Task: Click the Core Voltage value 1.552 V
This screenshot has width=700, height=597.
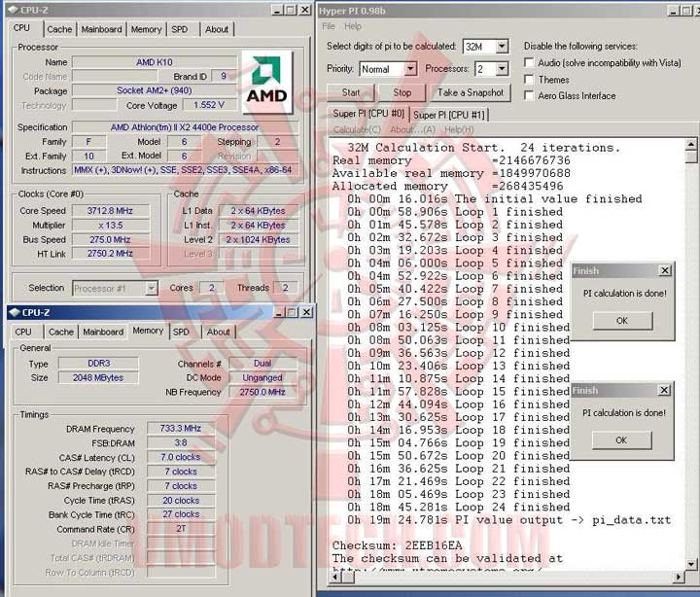Action: pos(209,105)
